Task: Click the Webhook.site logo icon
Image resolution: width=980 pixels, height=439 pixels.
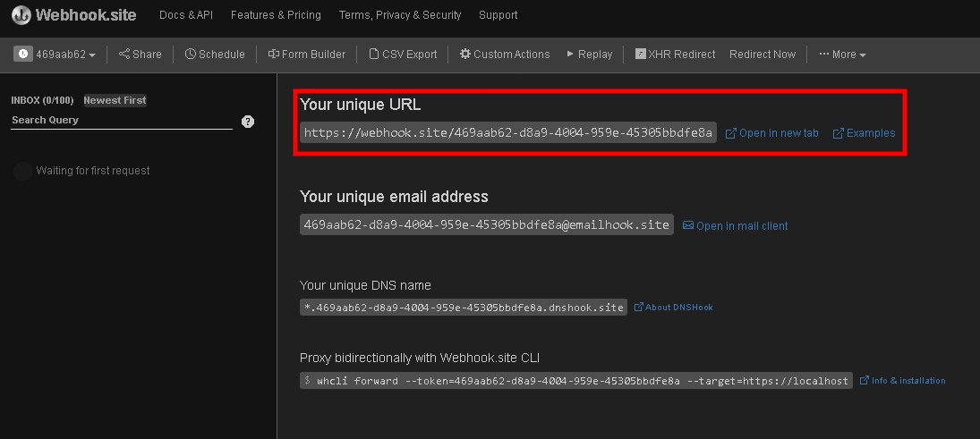Action: click(x=21, y=15)
